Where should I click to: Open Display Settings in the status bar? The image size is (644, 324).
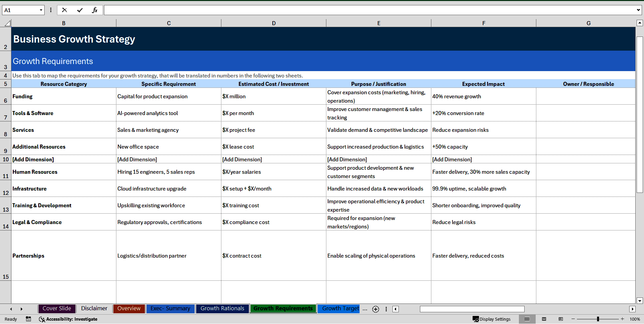tap(492, 319)
